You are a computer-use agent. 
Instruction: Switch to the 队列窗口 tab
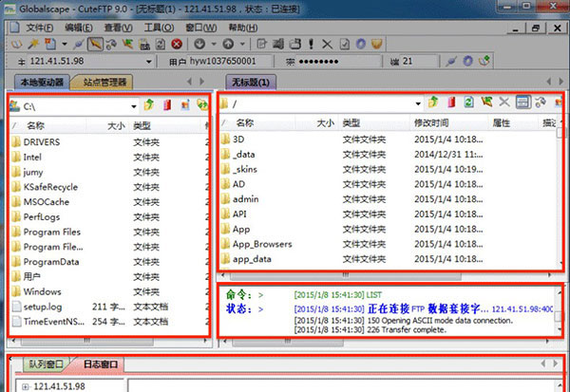[x=45, y=364]
